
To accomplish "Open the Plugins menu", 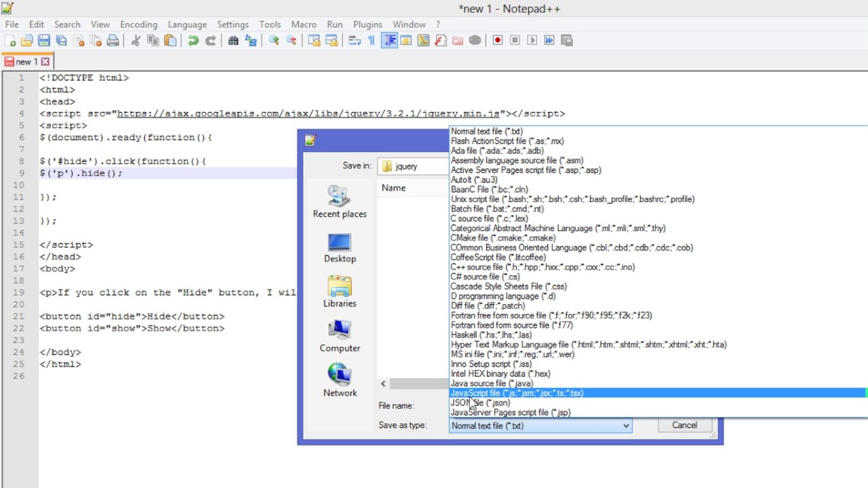I will [x=368, y=24].
